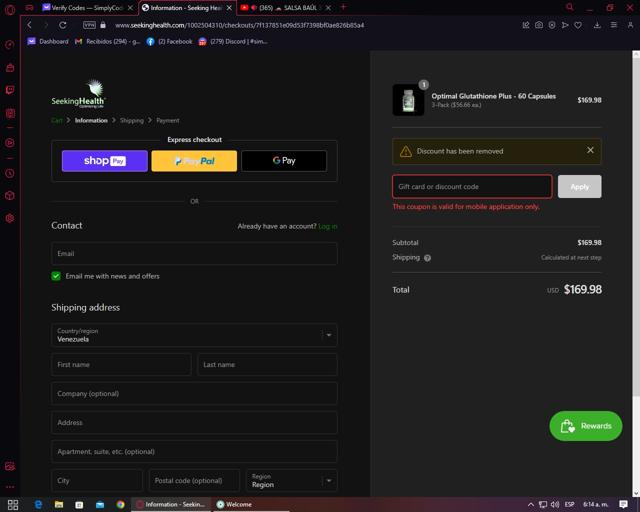
Task: Open History clock icon in sidebar
Action: [x=10, y=174]
